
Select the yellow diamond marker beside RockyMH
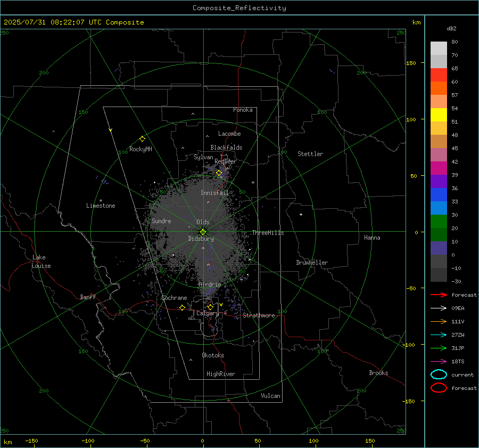(142, 139)
